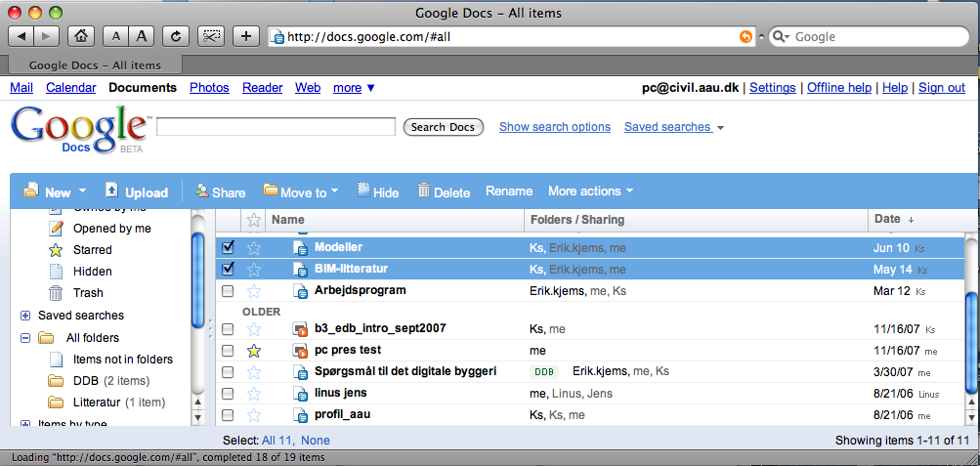980x466 pixels.
Task: Click the Hide toolbar icon
Action: click(363, 191)
